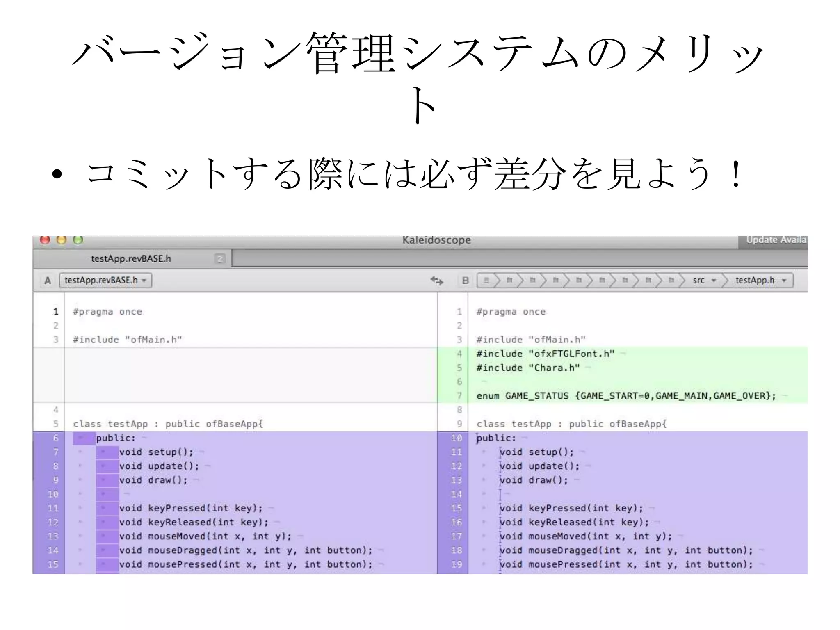Viewport: 840px width, 630px height.
Task: Click void draw(); on line 9 in pane A
Action: click(153, 480)
